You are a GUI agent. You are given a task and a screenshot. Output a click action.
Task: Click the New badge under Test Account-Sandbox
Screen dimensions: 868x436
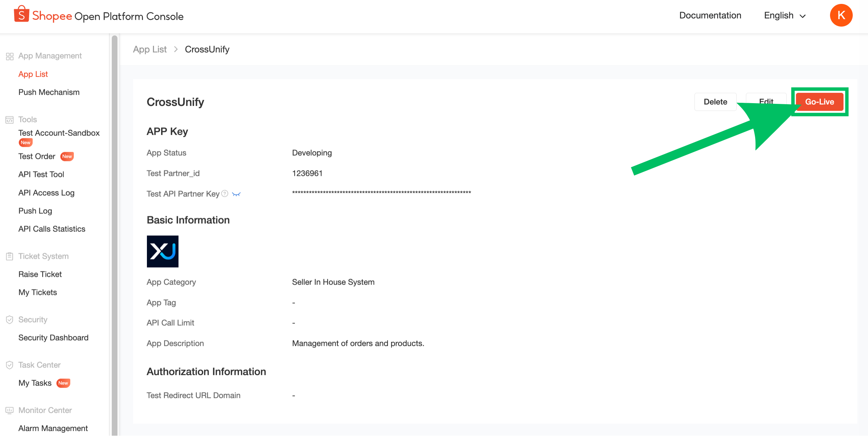point(26,142)
